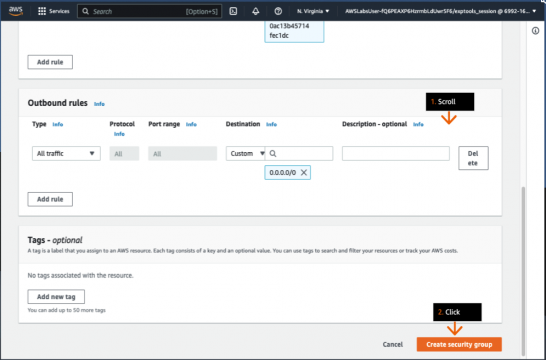Cancel security group creation
Image resolution: width=546 pixels, height=360 pixels.
pyautogui.click(x=392, y=344)
